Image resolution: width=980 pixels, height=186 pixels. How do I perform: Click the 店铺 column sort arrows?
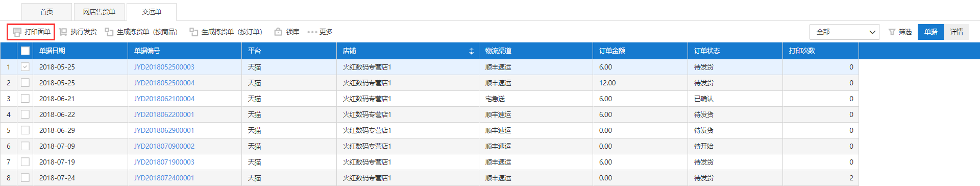pos(471,51)
